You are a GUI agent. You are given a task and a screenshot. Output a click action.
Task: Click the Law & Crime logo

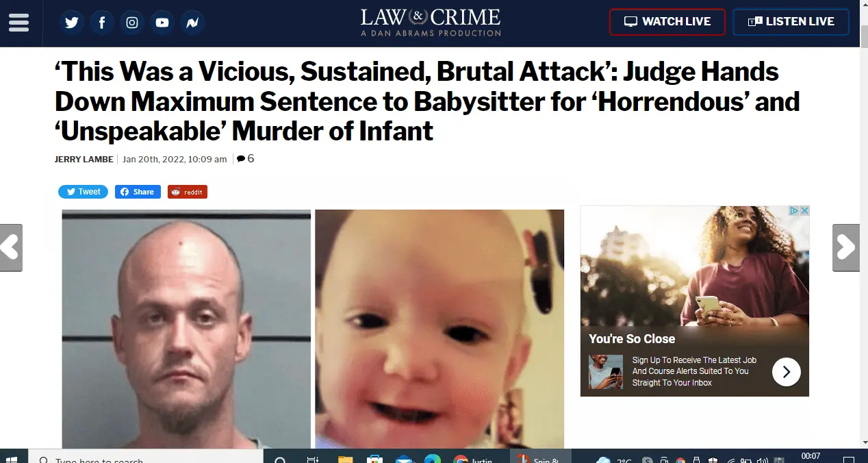[x=431, y=22]
